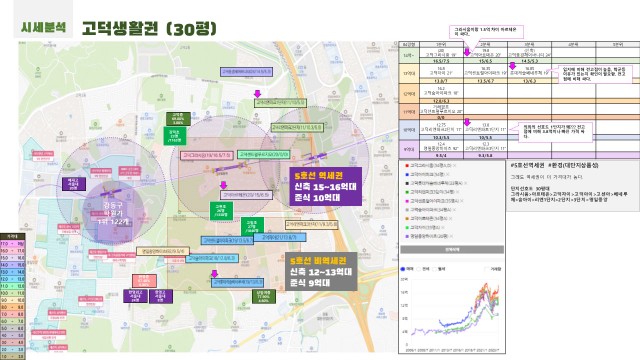
Task: Remove the red legend entry with its × icon
Action: (455, 166)
